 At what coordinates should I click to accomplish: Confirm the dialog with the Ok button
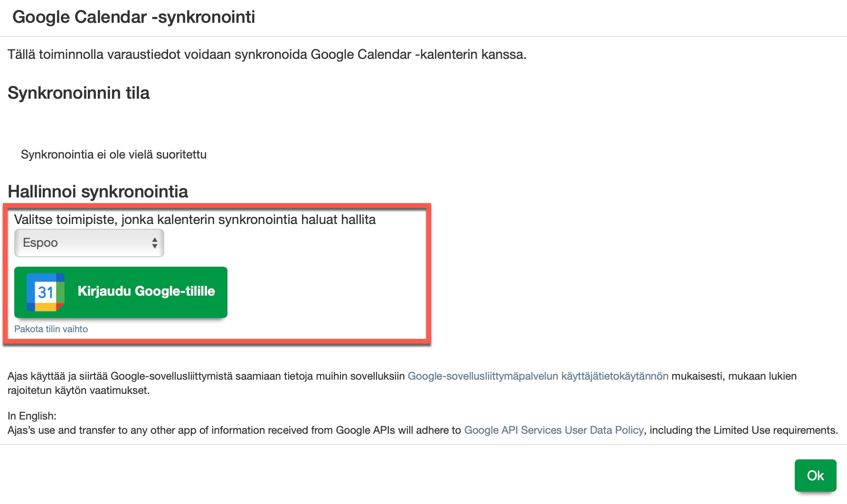pyautogui.click(x=815, y=476)
